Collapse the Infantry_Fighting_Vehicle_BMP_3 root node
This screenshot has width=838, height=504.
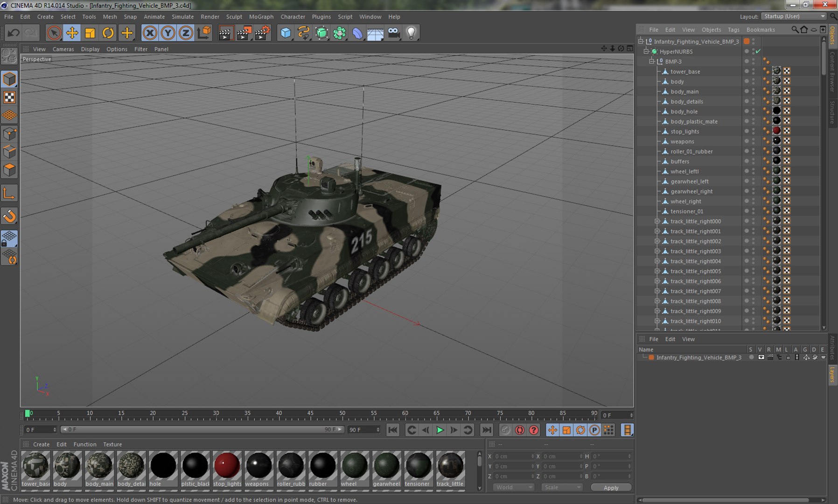point(641,41)
